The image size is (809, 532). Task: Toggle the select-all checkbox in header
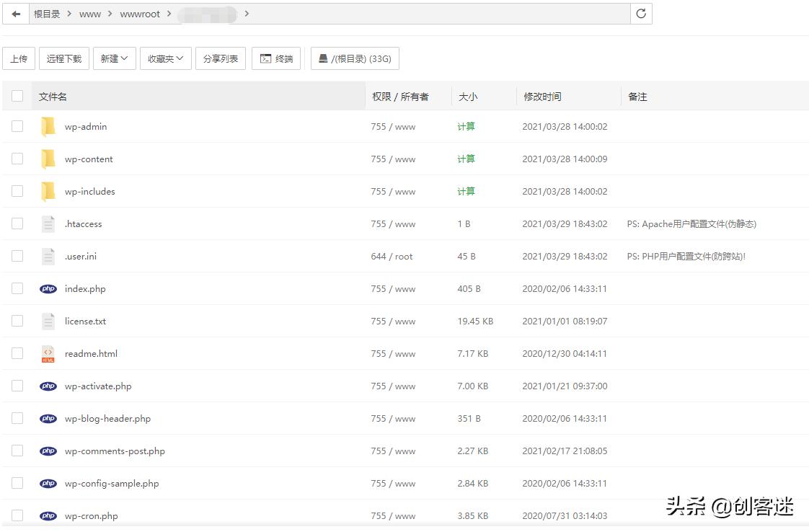(17, 96)
